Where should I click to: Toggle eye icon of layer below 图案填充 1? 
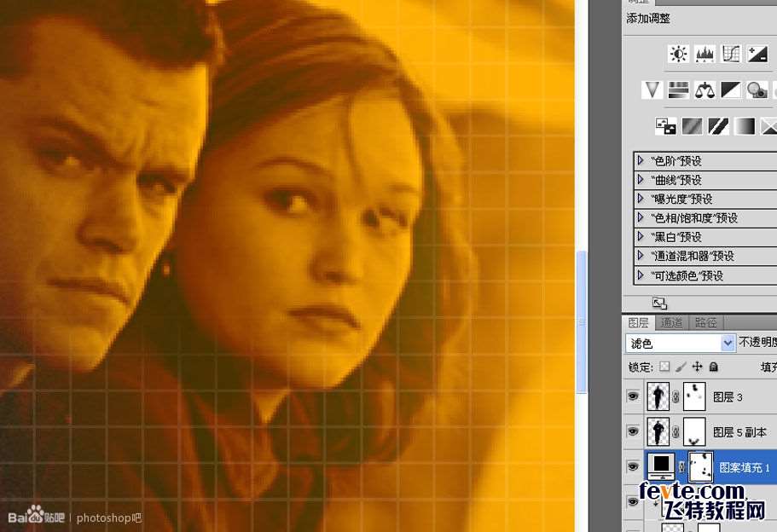coord(633,502)
